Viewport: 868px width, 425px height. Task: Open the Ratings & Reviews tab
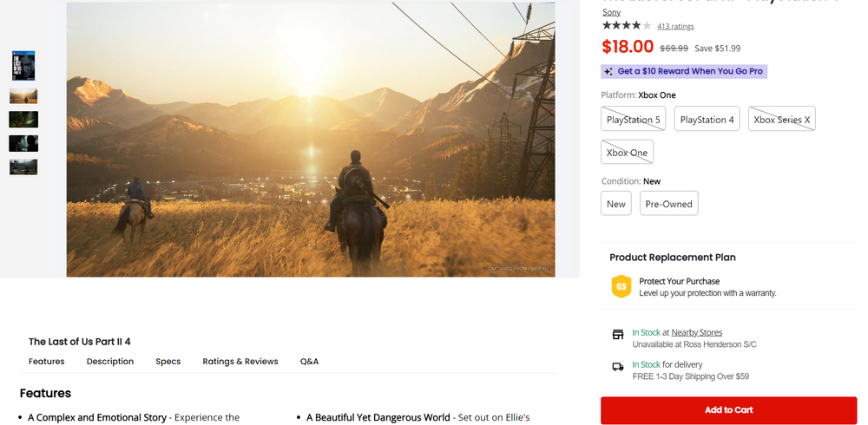(x=240, y=362)
